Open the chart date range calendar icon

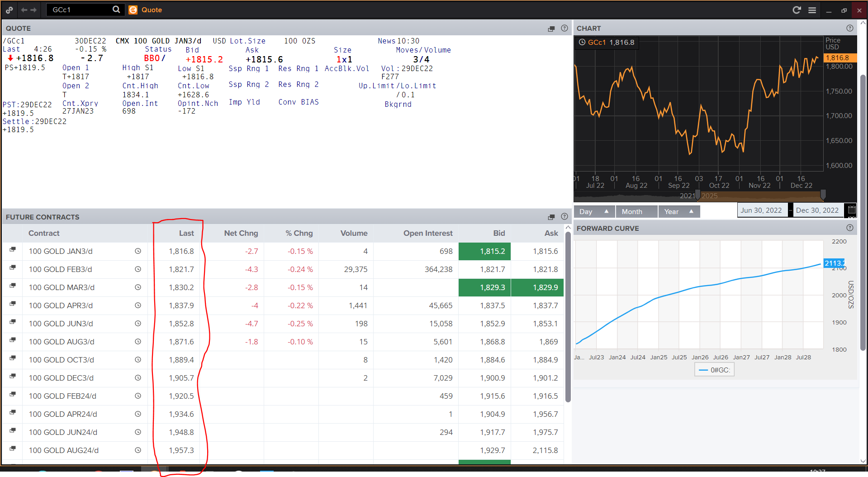click(x=852, y=210)
